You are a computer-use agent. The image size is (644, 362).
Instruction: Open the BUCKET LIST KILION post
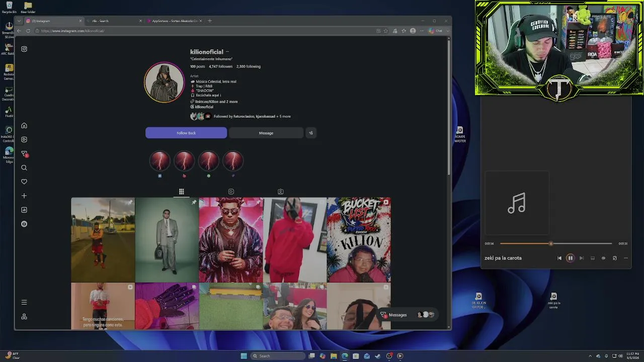(359, 240)
